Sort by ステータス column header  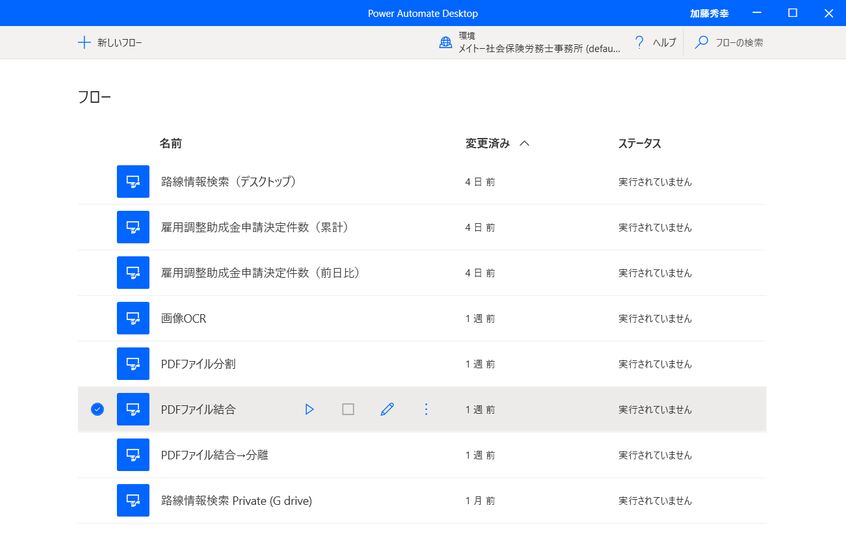[x=640, y=144]
